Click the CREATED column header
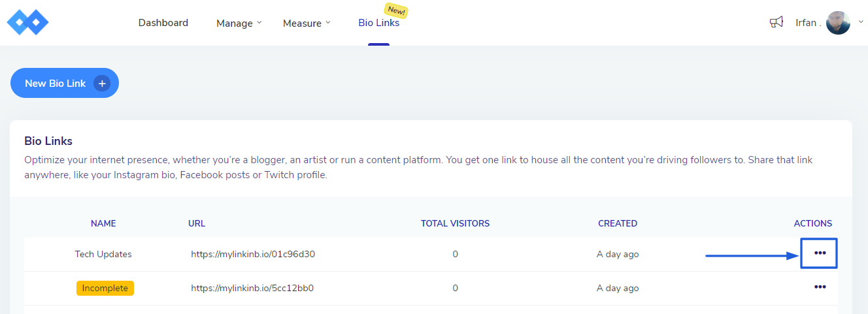This screenshot has height=314, width=868. point(617,223)
